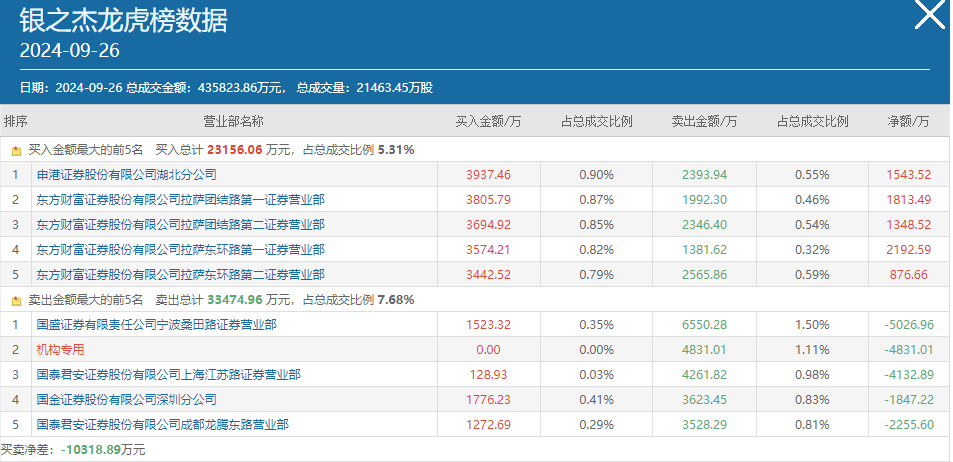Click the 2024-09-26 date under title
The height and width of the screenshot is (462, 953).
(69, 50)
